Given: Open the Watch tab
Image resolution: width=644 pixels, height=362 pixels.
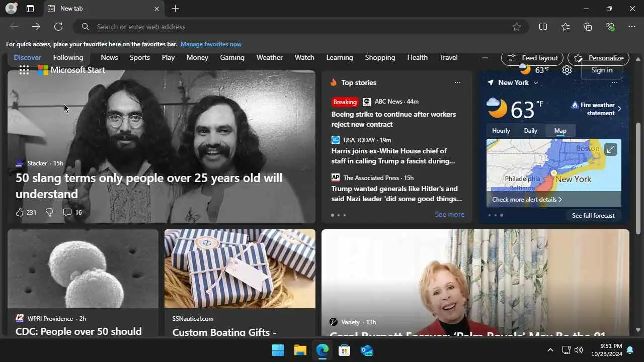Looking at the screenshot, I should pyautogui.click(x=304, y=57).
